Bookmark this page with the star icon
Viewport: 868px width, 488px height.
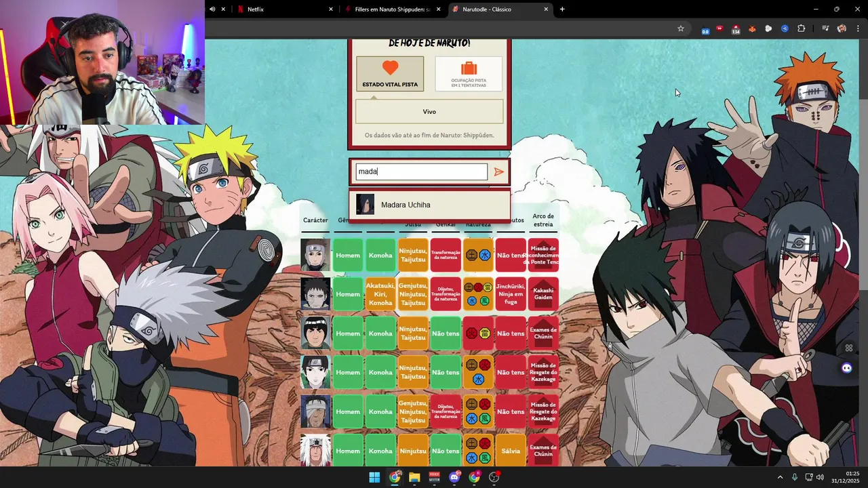click(x=681, y=28)
